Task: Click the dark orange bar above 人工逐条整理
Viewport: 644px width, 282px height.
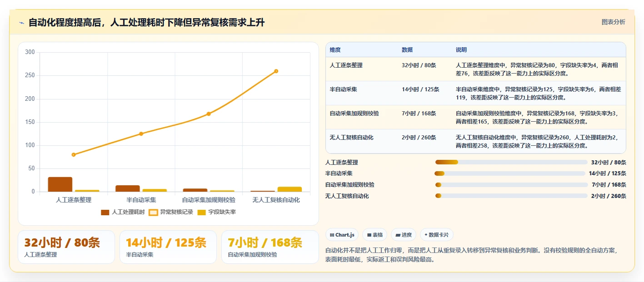Action: pos(60,184)
